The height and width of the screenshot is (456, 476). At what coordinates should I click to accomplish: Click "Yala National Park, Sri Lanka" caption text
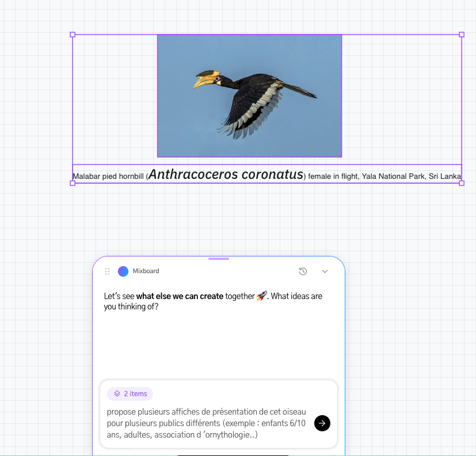coord(412,177)
